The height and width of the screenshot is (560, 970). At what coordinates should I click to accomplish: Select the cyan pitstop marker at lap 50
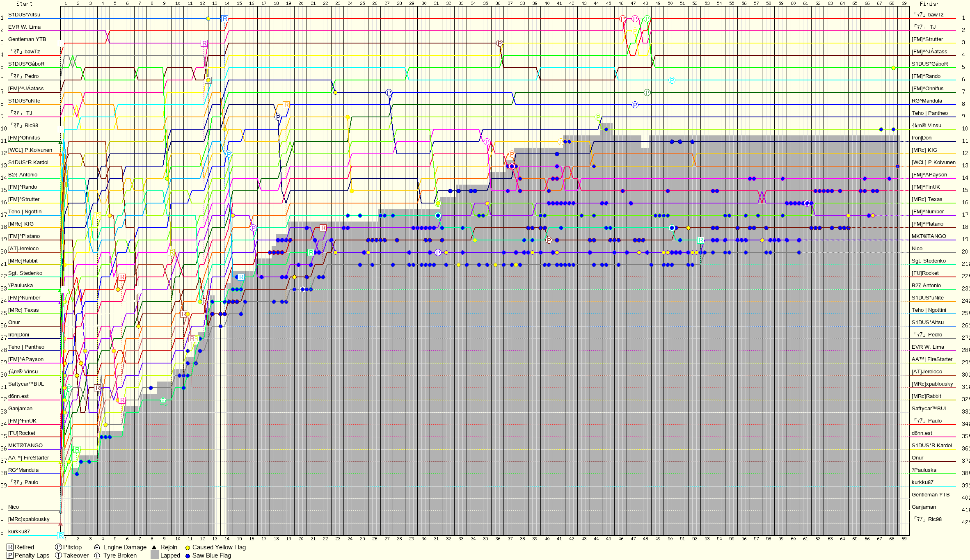click(x=672, y=80)
